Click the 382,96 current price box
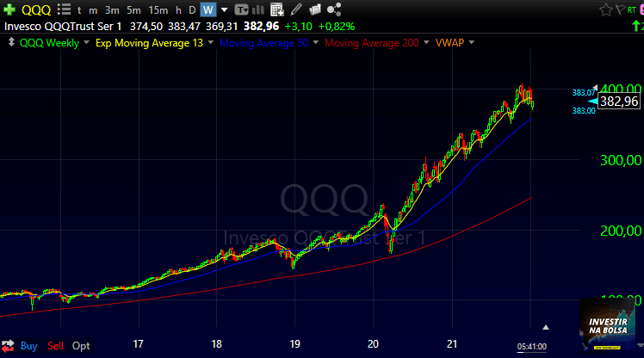This screenshot has height=358, width=644. coord(619,101)
